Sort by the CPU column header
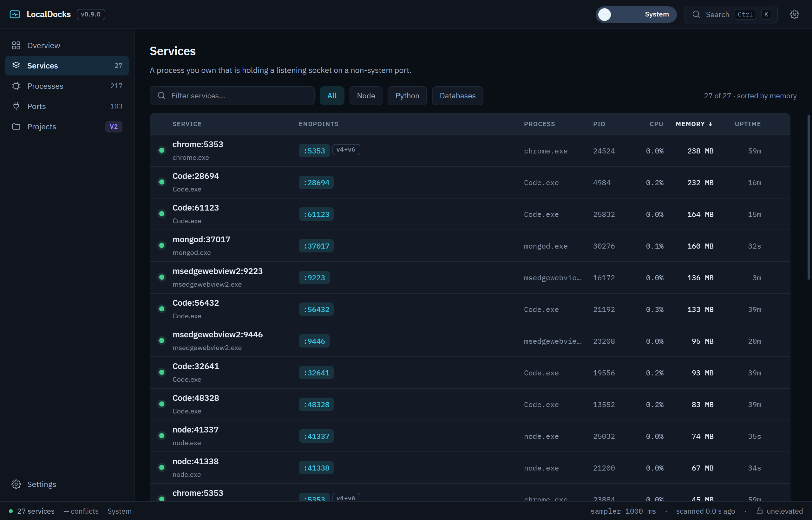The width and height of the screenshot is (812, 520). (656, 124)
